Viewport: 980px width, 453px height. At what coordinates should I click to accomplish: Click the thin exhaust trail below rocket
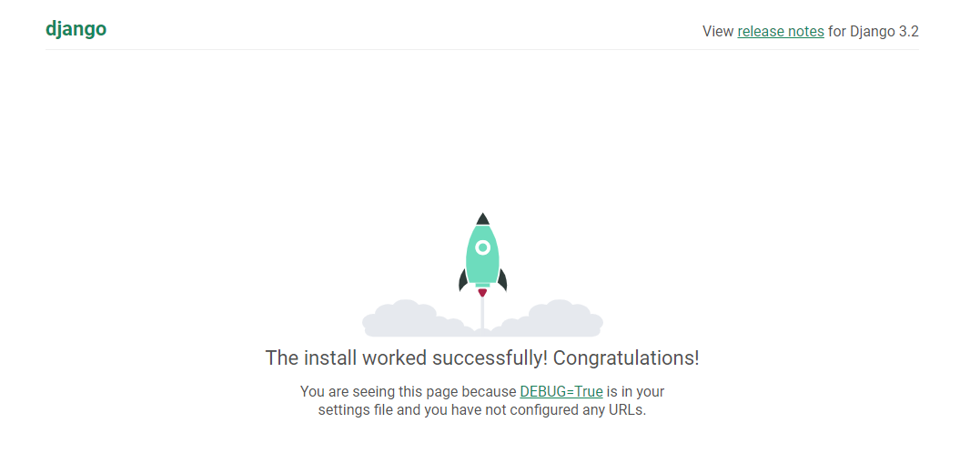(x=482, y=312)
